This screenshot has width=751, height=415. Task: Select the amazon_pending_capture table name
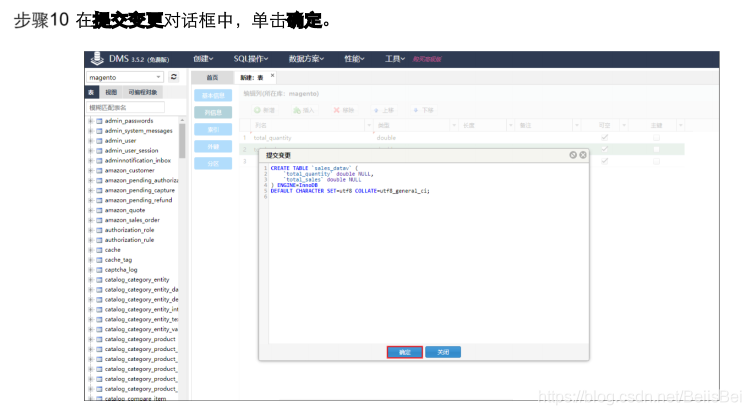click(x=139, y=190)
